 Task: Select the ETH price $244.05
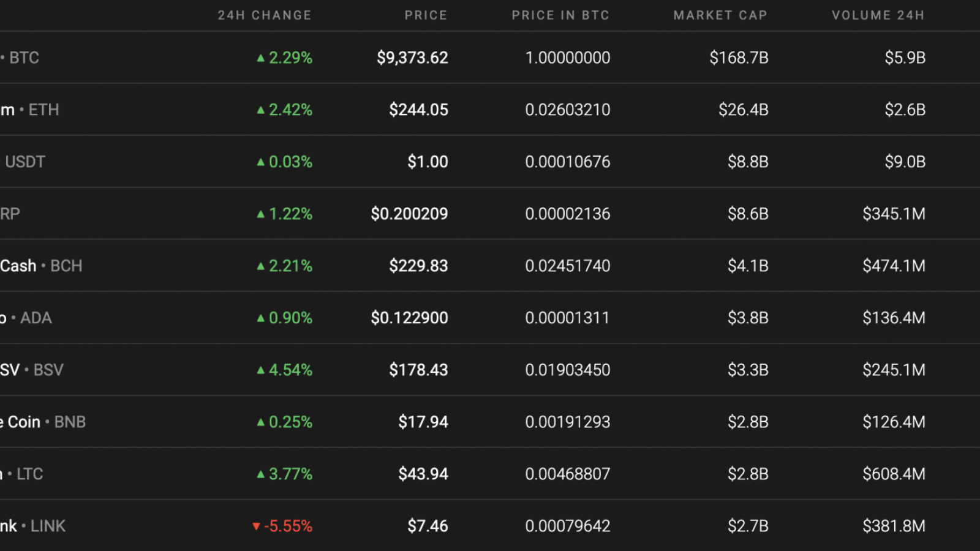pyautogui.click(x=419, y=110)
